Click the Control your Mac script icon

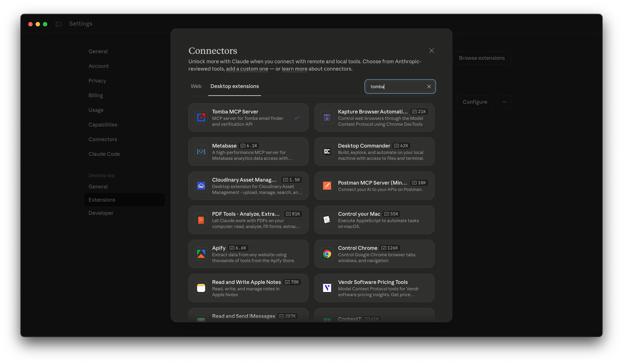[327, 220]
